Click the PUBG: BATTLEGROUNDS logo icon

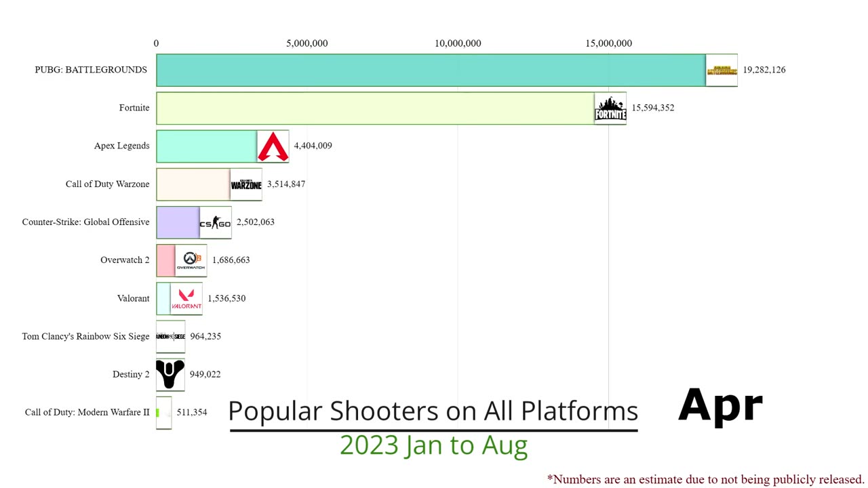coord(722,70)
